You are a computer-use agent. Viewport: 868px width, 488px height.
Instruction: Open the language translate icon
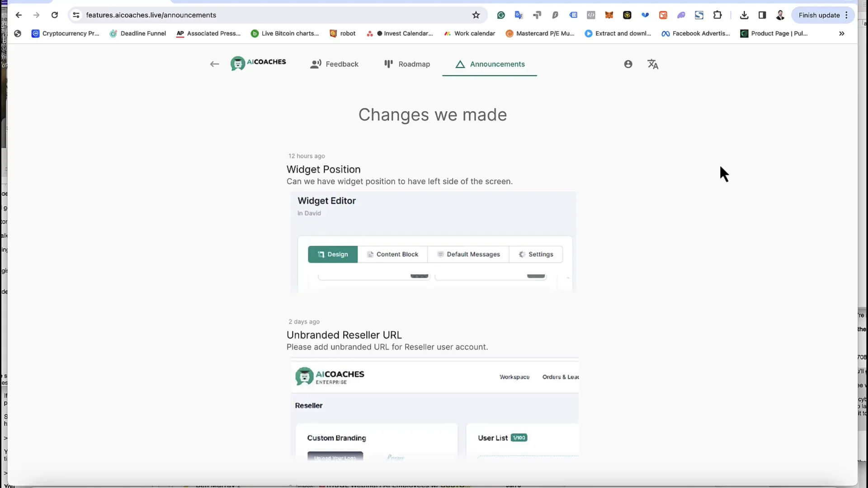[653, 64]
